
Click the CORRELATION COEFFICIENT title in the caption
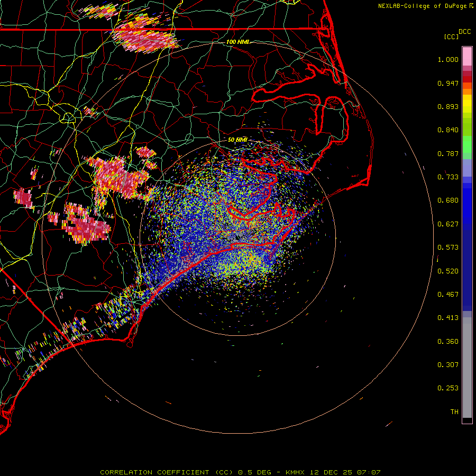[x=154, y=472]
